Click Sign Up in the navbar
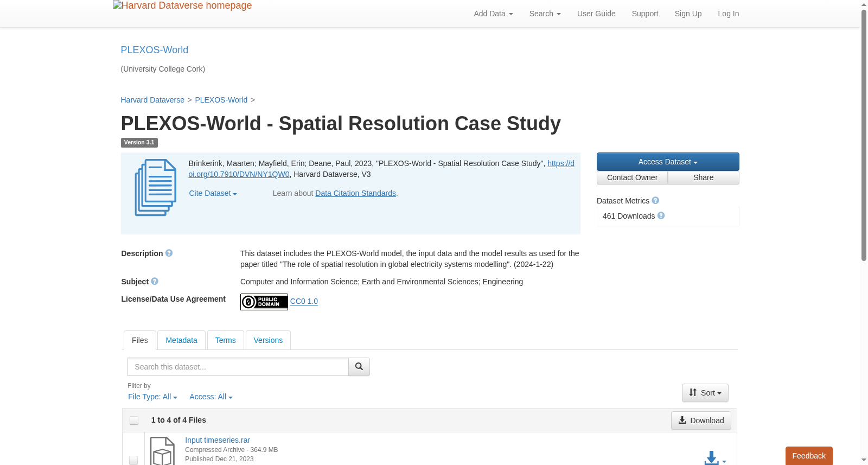 tap(688, 14)
